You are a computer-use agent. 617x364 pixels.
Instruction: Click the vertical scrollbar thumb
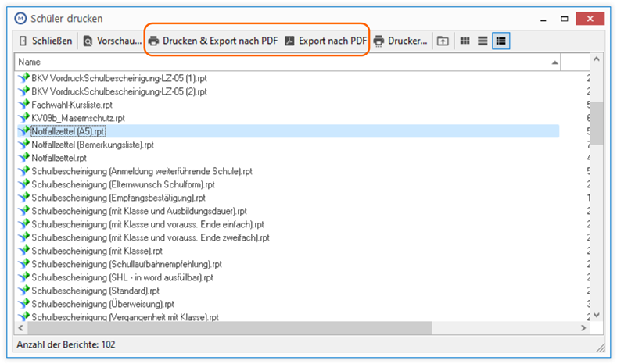point(597,123)
